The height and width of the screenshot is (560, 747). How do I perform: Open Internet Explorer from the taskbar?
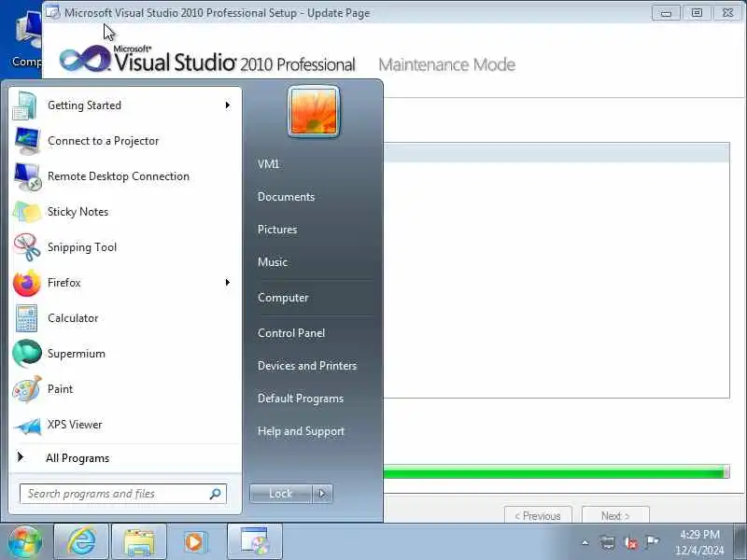(81, 541)
